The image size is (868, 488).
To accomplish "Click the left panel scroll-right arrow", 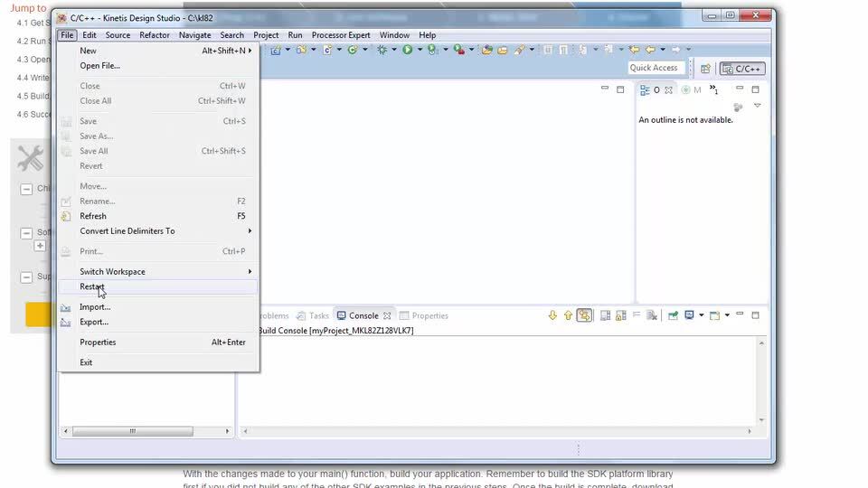I will 227,431.
